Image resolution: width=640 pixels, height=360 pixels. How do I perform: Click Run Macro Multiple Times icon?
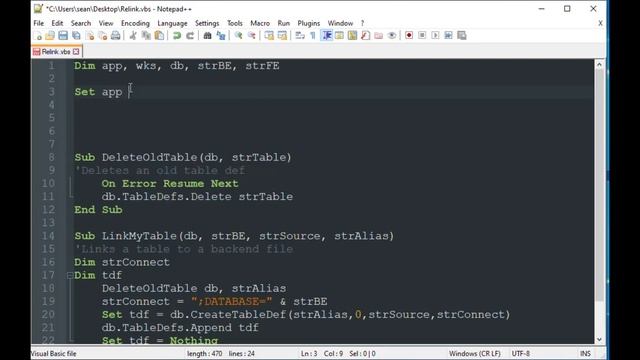click(449, 36)
